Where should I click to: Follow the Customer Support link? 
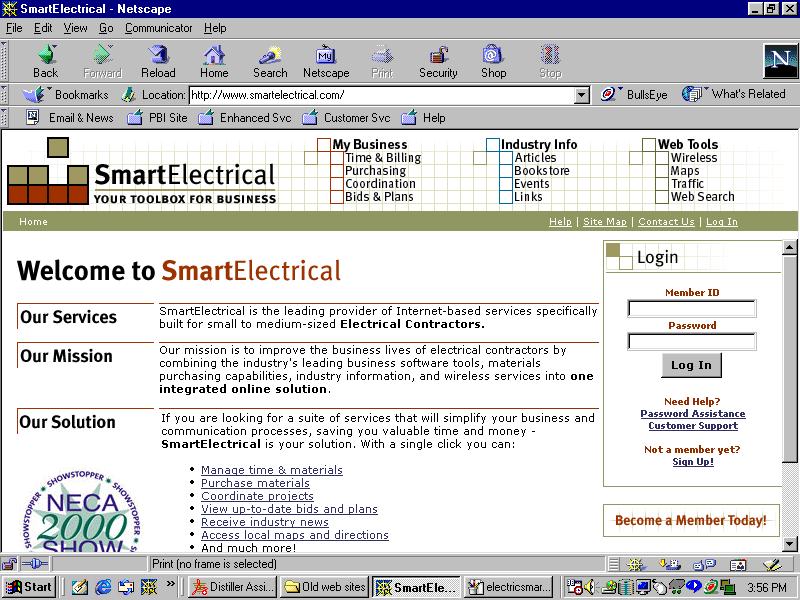point(693,426)
